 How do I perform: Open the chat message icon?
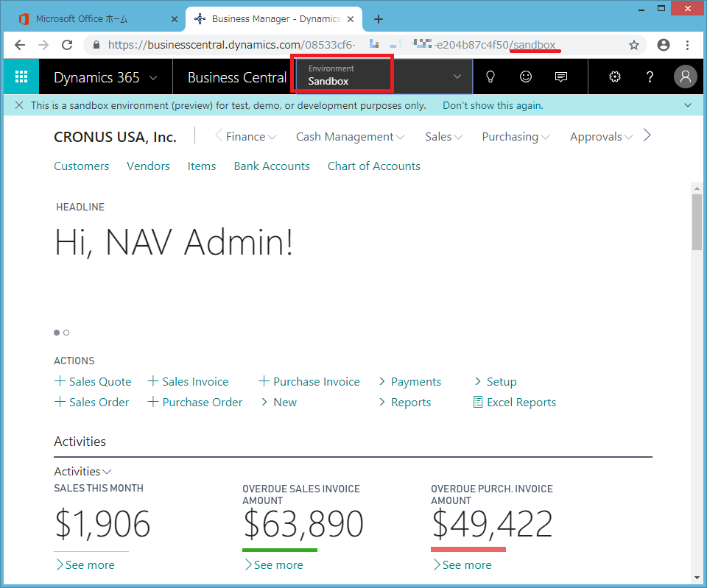tap(561, 77)
